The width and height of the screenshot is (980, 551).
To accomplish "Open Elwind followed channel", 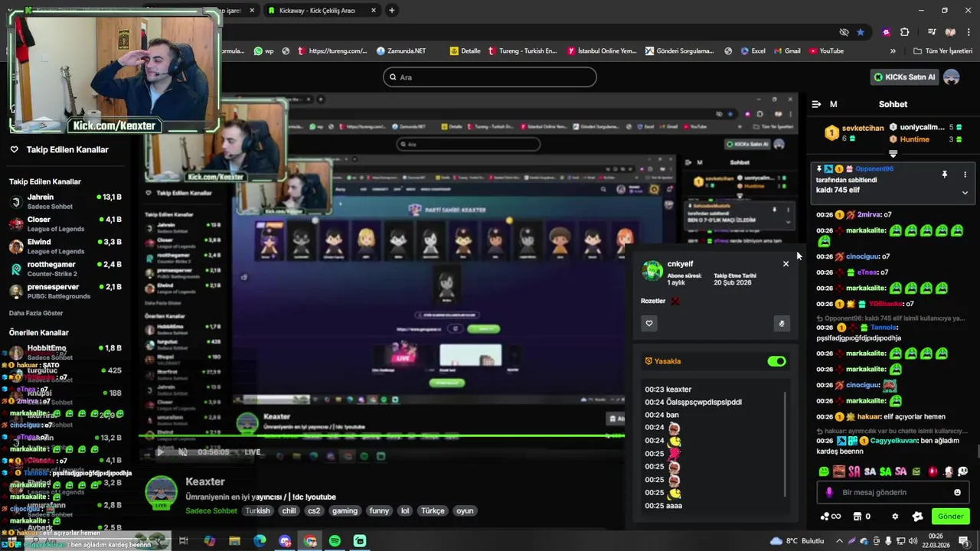I will click(x=66, y=246).
